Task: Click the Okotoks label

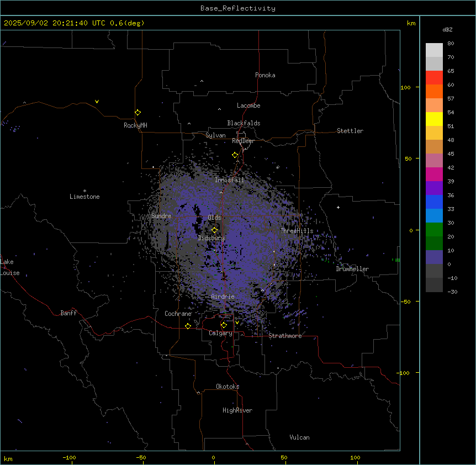Action: coord(228,387)
